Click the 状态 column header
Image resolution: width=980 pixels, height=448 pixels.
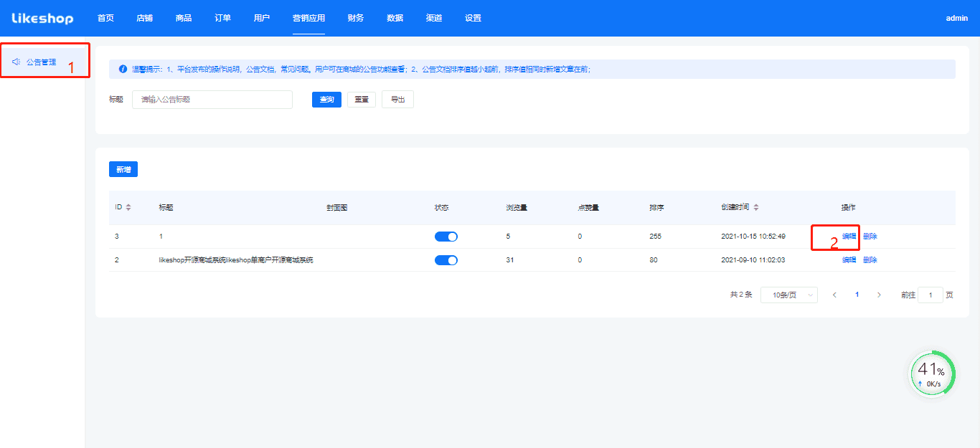(x=441, y=207)
